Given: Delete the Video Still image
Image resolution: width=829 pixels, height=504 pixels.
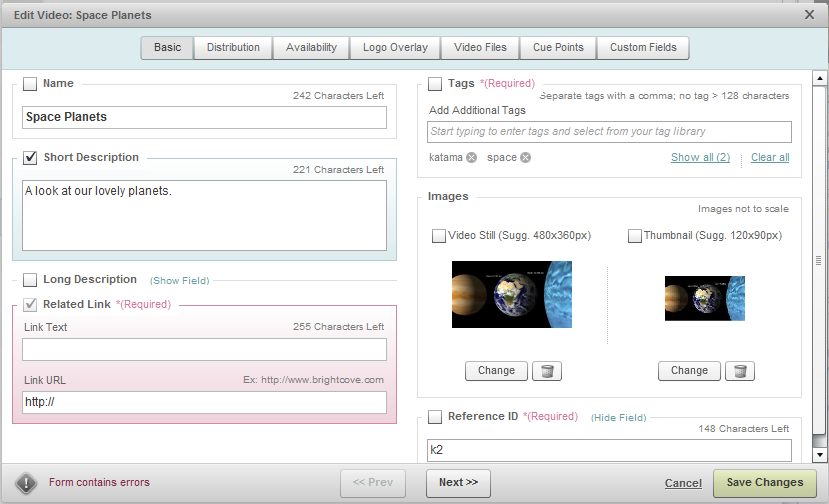Looking at the screenshot, I should pyautogui.click(x=547, y=371).
